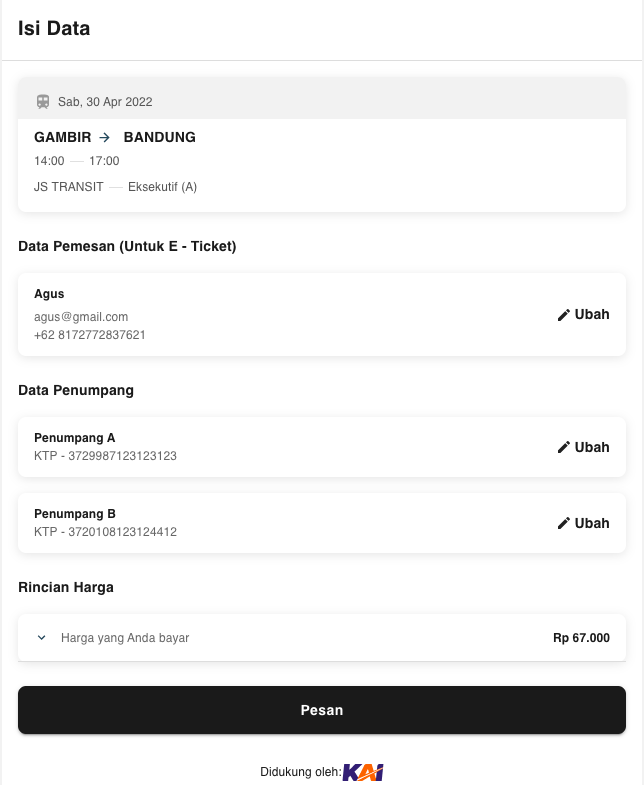The width and height of the screenshot is (644, 785).
Task: Edit the booker data via Ubah
Action: [x=583, y=314]
